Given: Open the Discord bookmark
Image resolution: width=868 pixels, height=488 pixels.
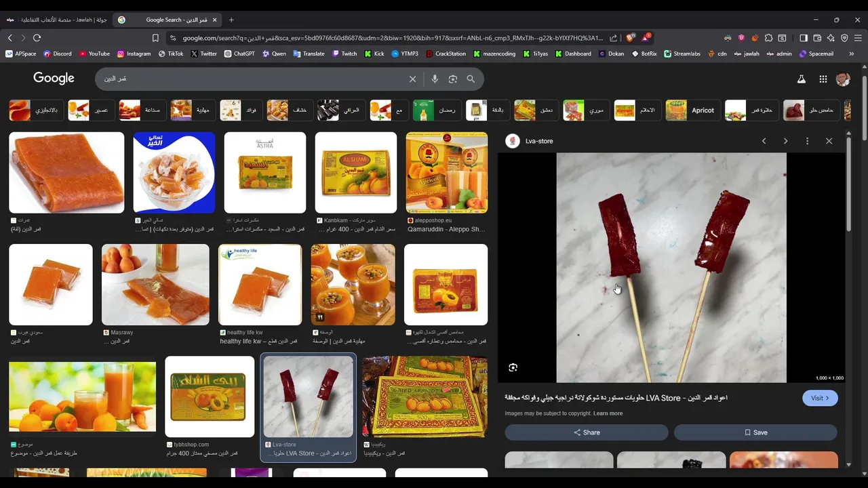Looking at the screenshot, I should (x=58, y=54).
